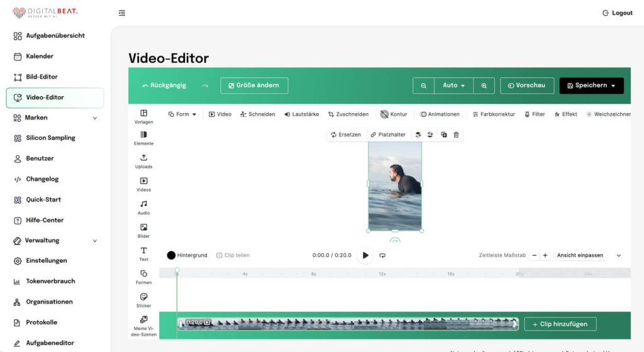Toggle the loop playback button
The width and height of the screenshot is (644, 352).
click(382, 255)
